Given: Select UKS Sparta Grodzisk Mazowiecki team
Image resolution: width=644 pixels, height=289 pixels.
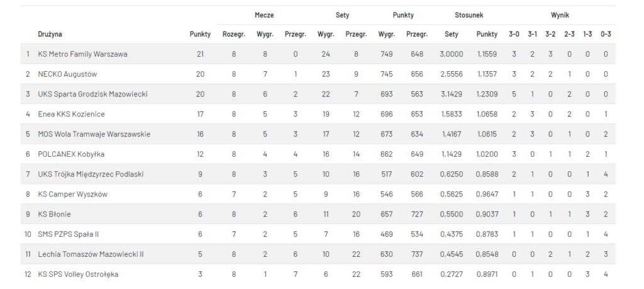Looking at the screenshot, I should 92,94.
